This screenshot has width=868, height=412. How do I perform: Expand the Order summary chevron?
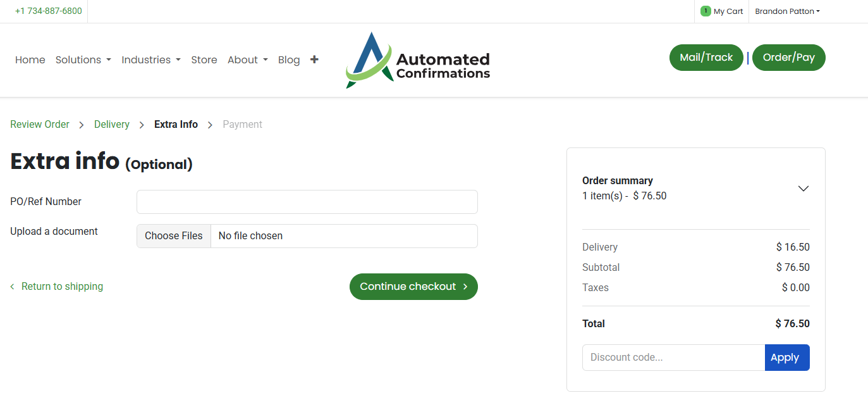tap(803, 189)
